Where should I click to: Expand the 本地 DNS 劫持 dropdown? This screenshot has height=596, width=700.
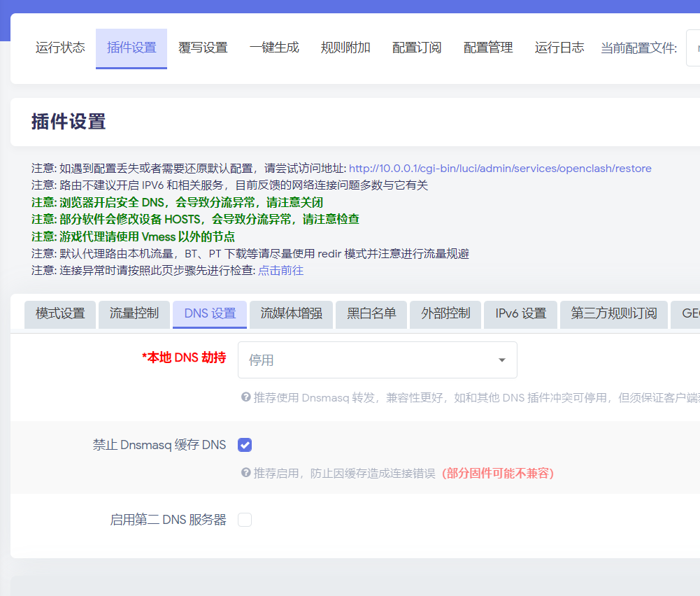tap(377, 360)
